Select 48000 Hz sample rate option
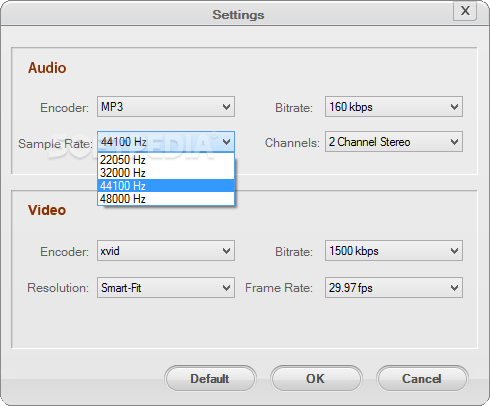 click(166, 199)
